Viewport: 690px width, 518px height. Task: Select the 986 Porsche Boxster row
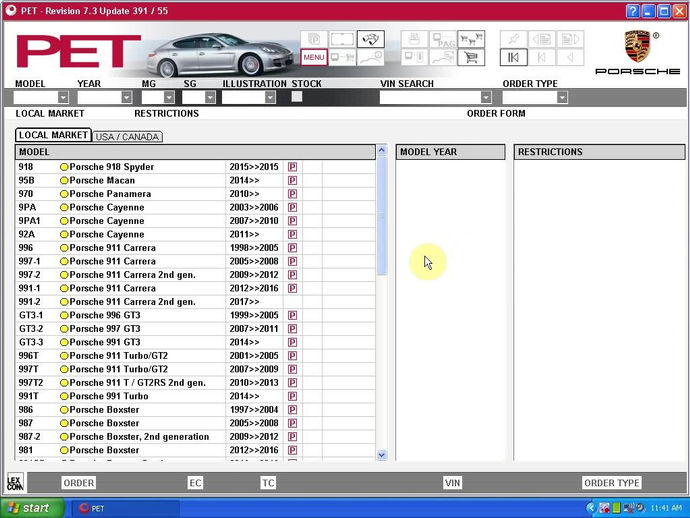pos(195,409)
